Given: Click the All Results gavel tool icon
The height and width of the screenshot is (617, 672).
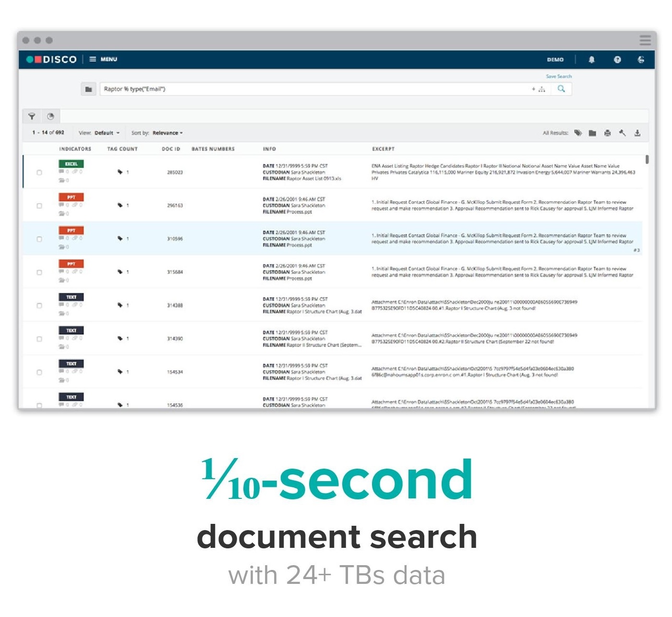Looking at the screenshot, I should (622, 133).
